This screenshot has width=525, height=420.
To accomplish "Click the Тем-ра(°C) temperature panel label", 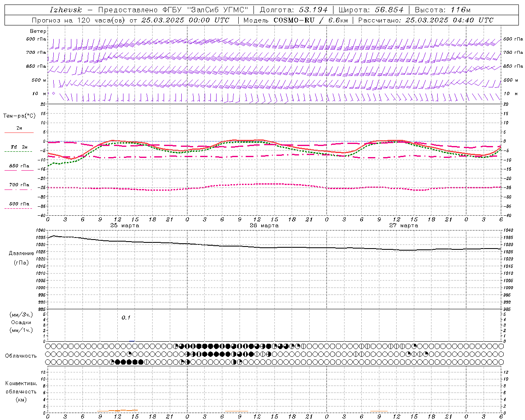I will (x=19, y=116).
